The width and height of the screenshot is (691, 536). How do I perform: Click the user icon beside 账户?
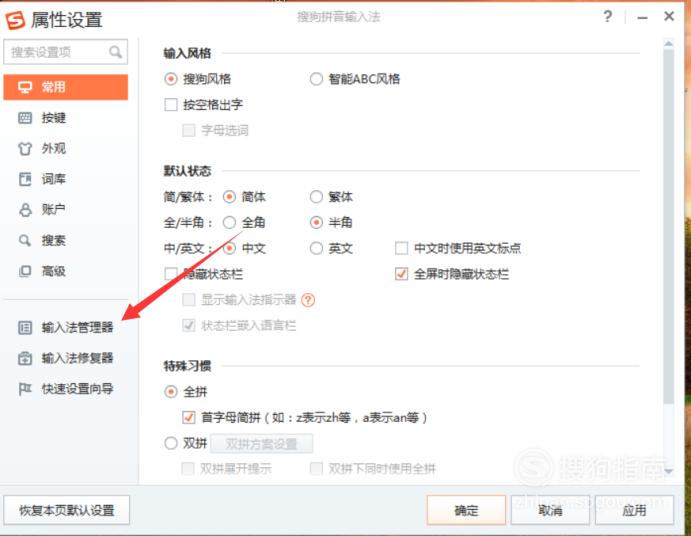tap(25, 210)
